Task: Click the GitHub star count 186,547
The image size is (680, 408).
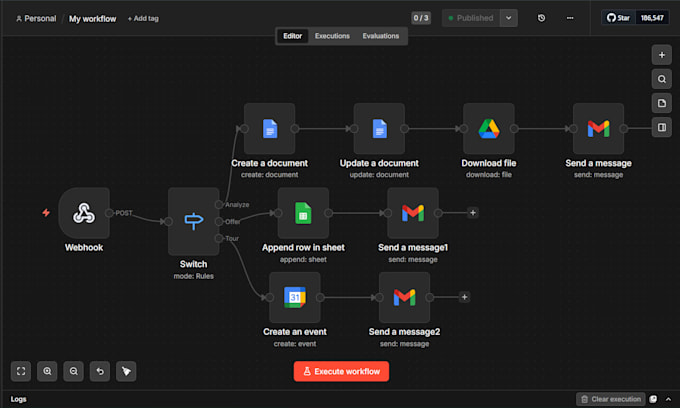Action: click(x=652, y=18)
